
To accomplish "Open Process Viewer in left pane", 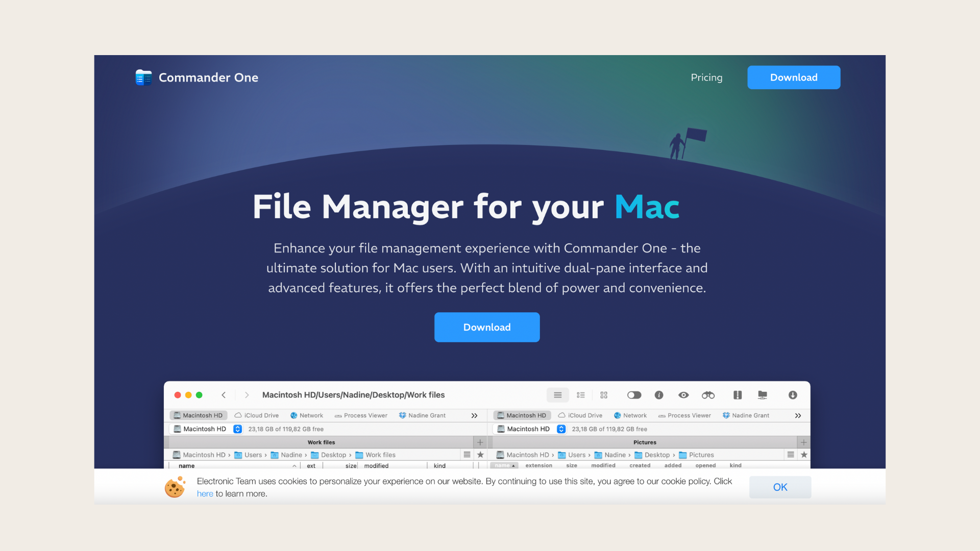I will click(361, 415).
